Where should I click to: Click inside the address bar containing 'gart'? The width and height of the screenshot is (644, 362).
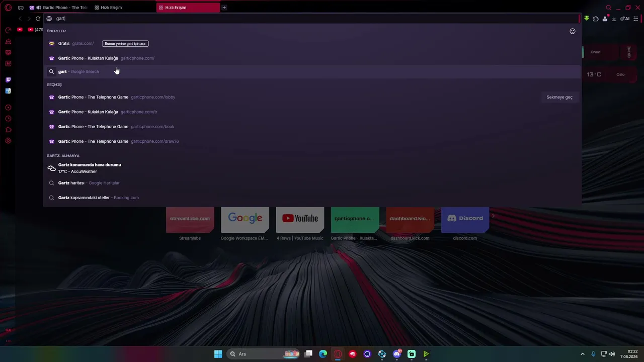coord(312,19)
